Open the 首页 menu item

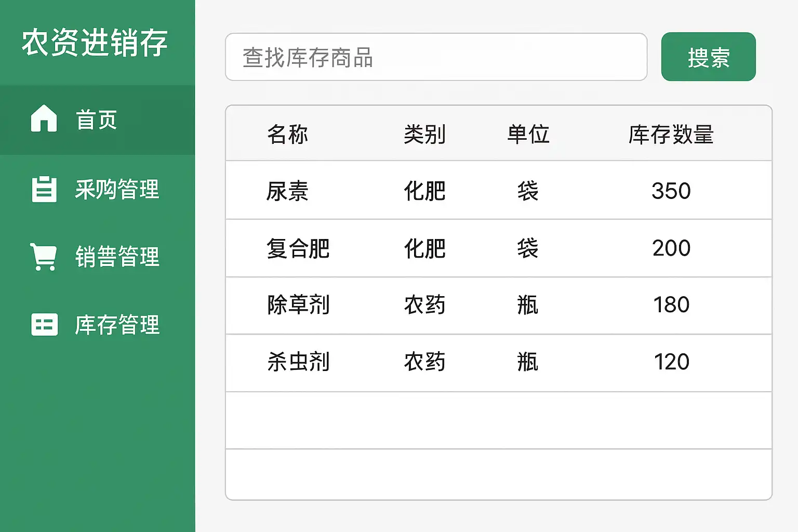[x=97, y=120]
